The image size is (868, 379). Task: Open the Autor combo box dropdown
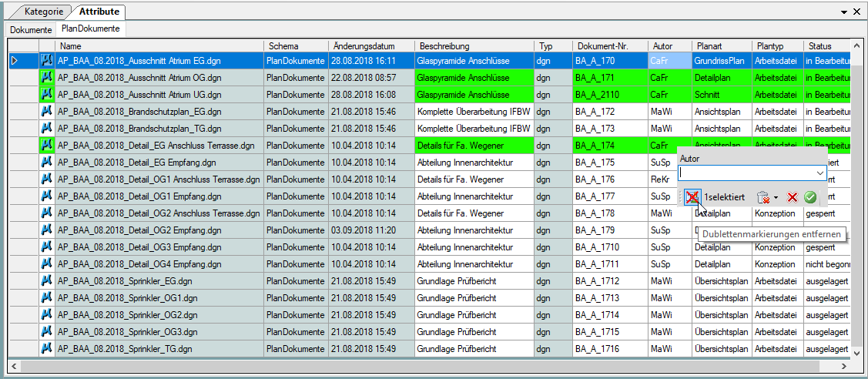pyautogui.click(x=820, y=173)
